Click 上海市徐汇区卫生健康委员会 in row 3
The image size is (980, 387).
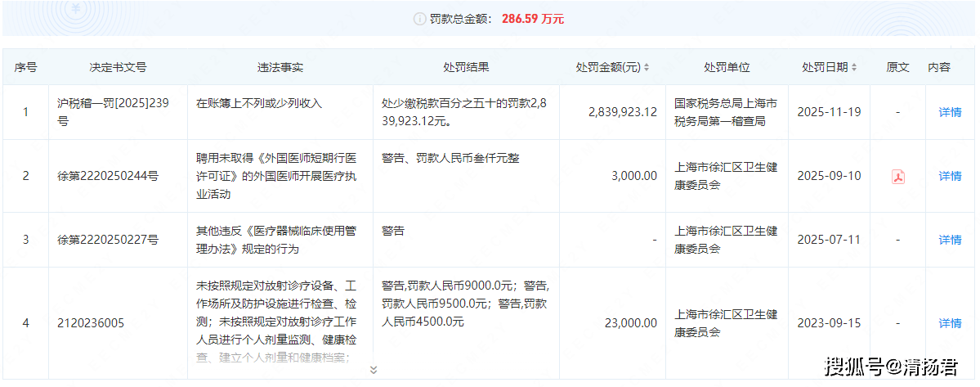pyautogui.click(x=727, y=240)
